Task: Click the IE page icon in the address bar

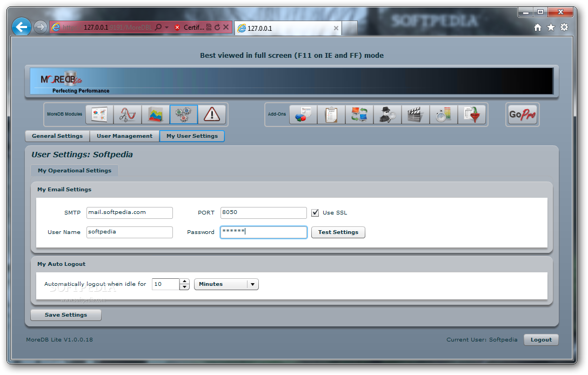Action: point(56,28)
